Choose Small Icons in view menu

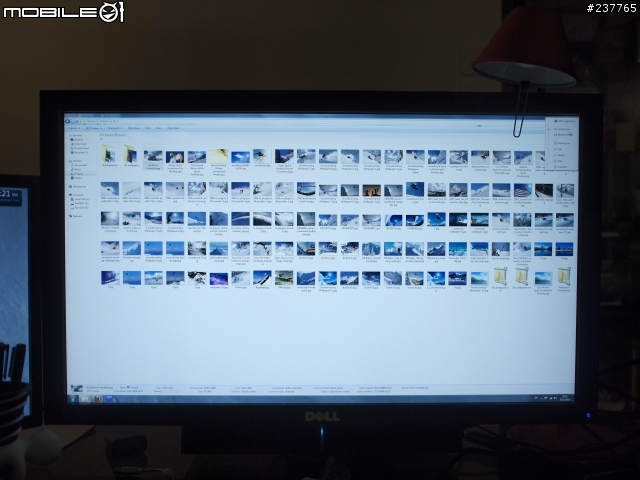pos(562,143)
